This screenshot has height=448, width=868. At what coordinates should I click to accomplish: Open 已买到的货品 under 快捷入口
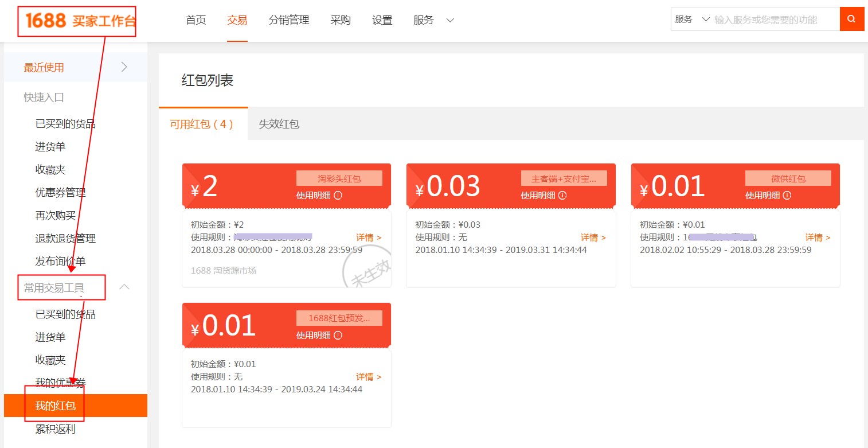65,123
